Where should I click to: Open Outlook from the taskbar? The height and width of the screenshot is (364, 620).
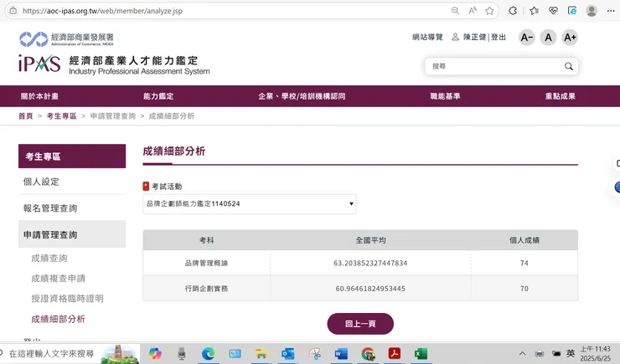(288, 353)
